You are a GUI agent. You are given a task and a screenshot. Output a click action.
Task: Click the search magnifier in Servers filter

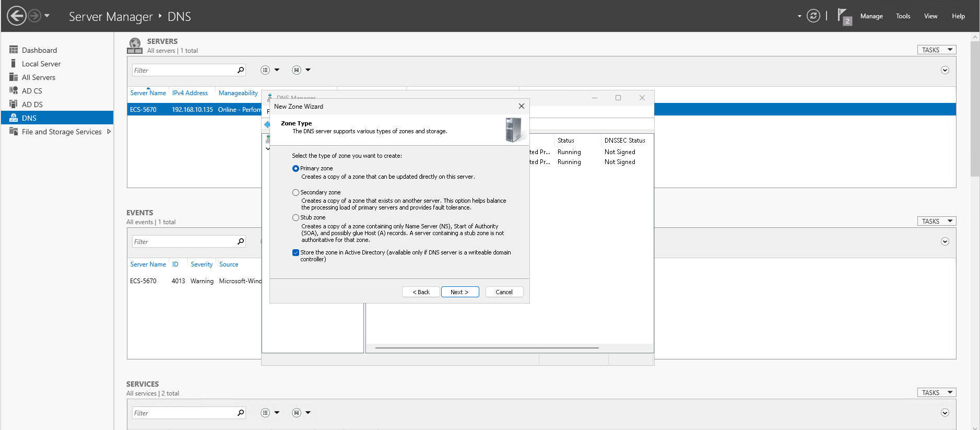[x=241, y=70]
